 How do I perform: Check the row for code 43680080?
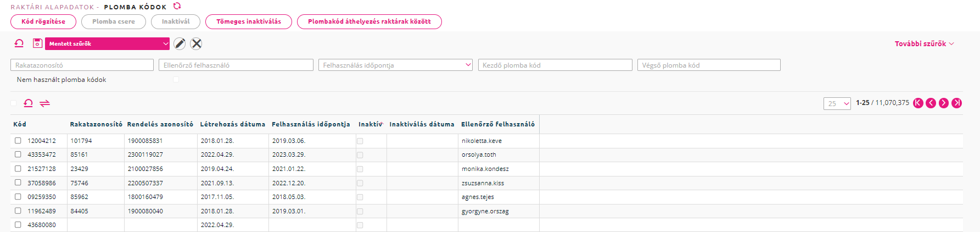(x=18, y=225)
